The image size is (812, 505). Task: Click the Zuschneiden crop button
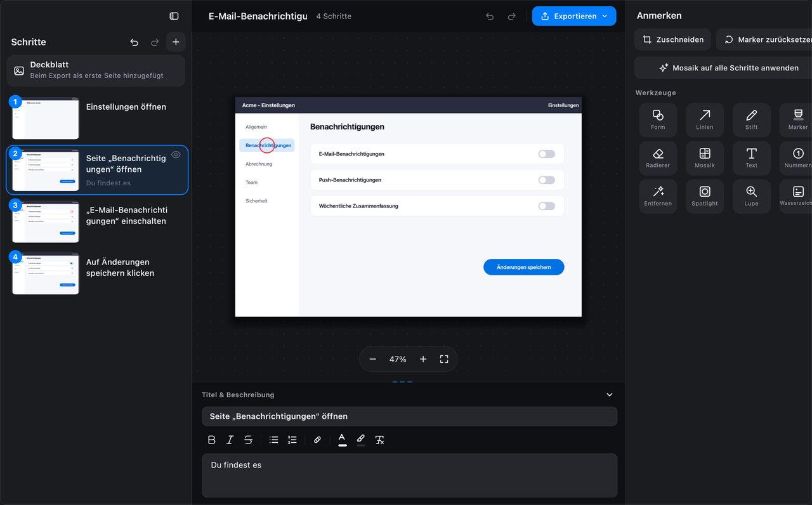click(672, 39)
